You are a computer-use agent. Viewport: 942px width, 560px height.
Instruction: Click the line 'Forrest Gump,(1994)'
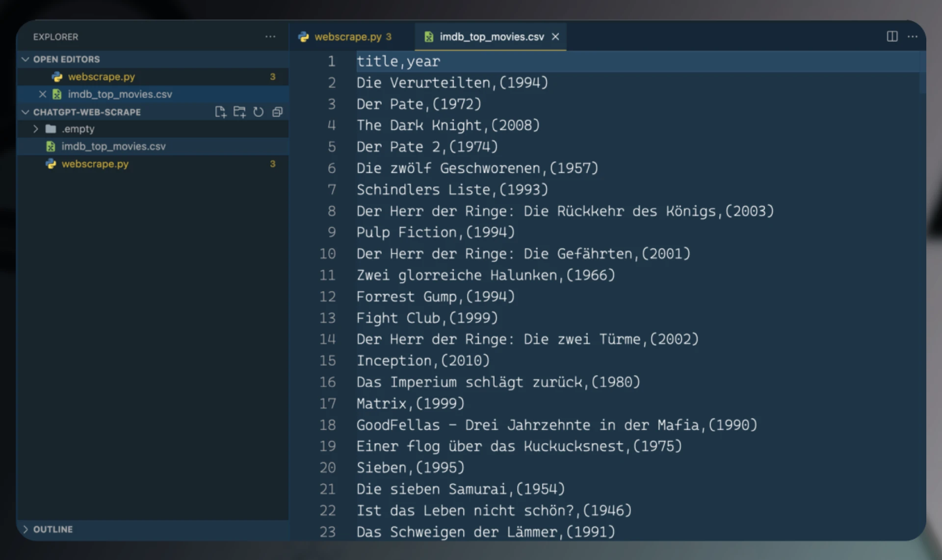pyautogui.click(x=435, y=297)
